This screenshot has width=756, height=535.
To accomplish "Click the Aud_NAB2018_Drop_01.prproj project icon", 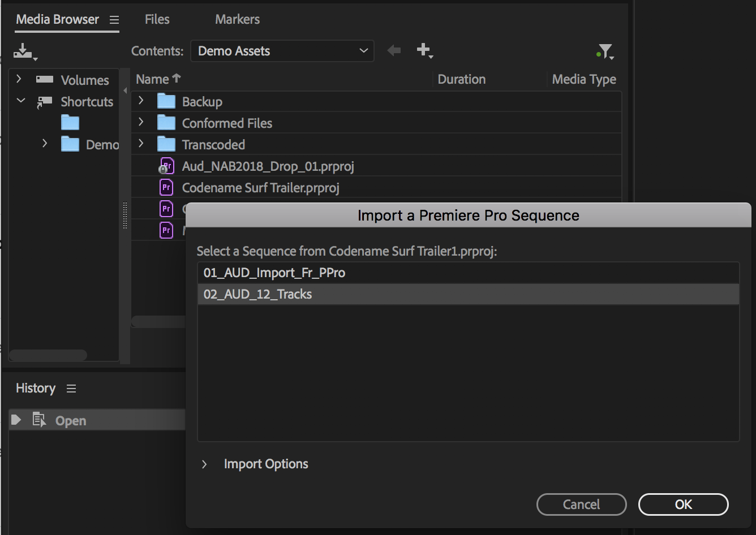I will click(x=166, y=166).
